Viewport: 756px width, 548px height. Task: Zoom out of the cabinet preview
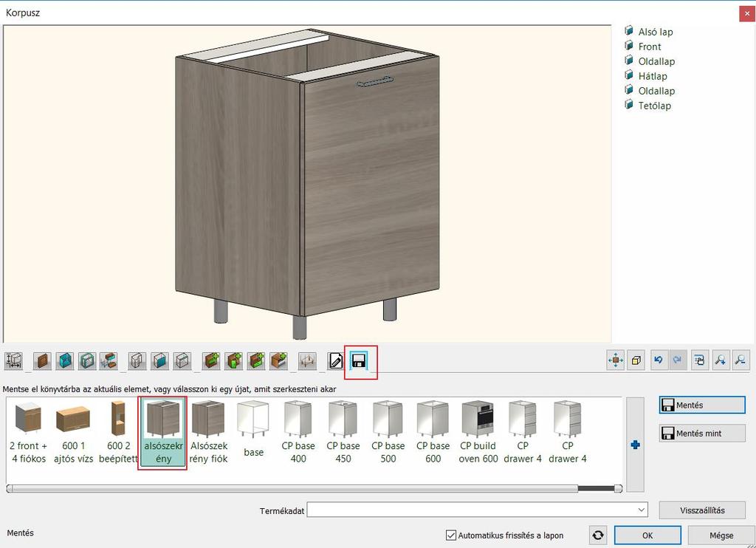(741, 360)
